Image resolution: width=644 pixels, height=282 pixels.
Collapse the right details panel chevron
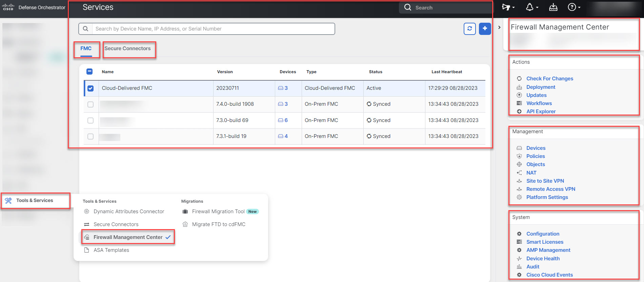499,27
